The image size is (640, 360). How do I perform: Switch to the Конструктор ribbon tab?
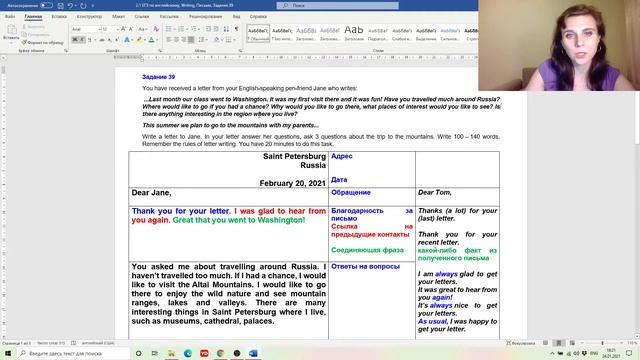[x=89, y=17]
